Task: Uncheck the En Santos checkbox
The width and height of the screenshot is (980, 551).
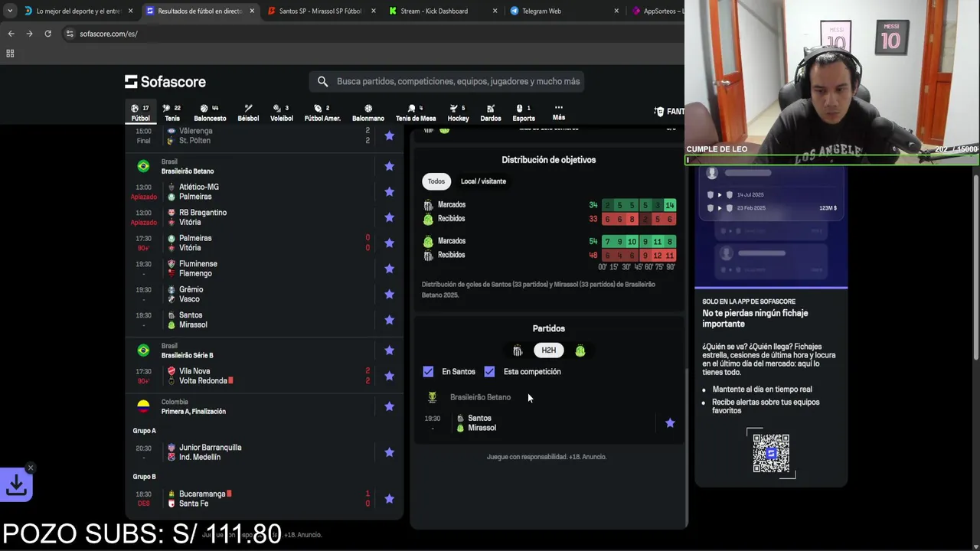Action: tap(428, 371)
